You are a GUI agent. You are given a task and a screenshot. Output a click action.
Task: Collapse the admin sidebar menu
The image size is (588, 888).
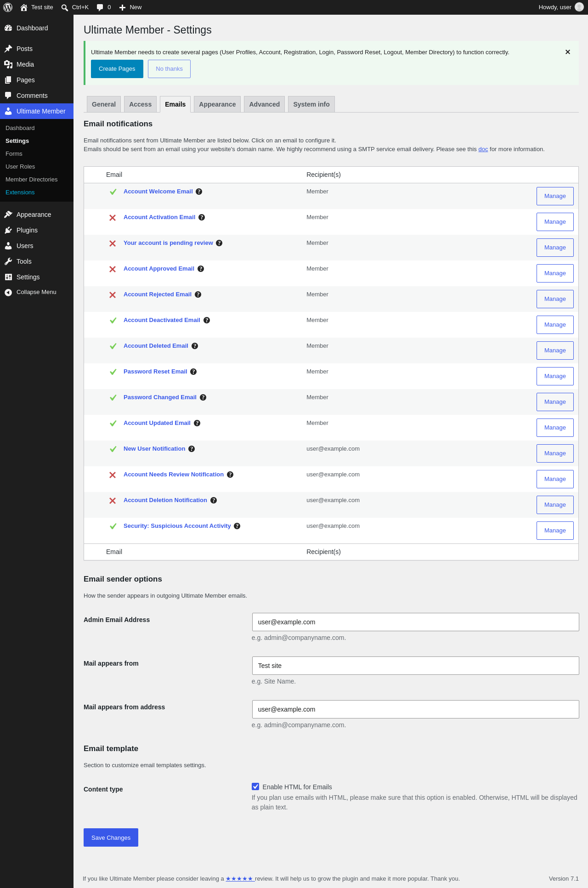37,292
